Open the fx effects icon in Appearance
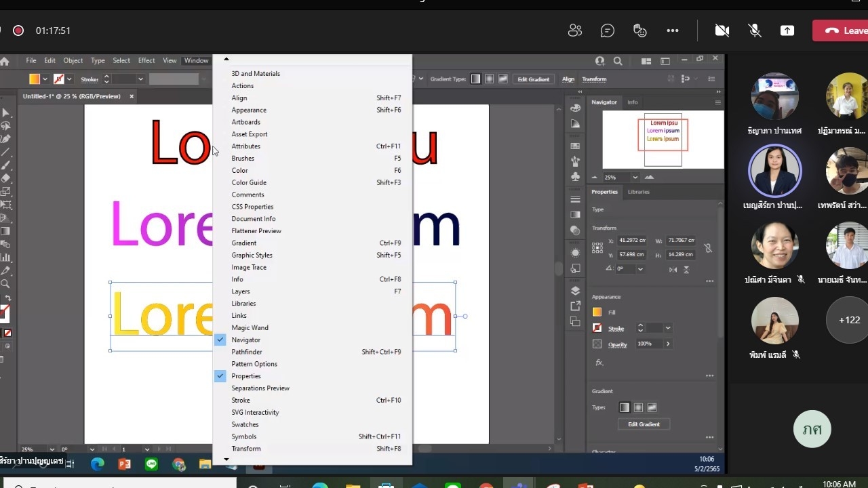Viewport: 868px width, 488px height. point(599,363)
